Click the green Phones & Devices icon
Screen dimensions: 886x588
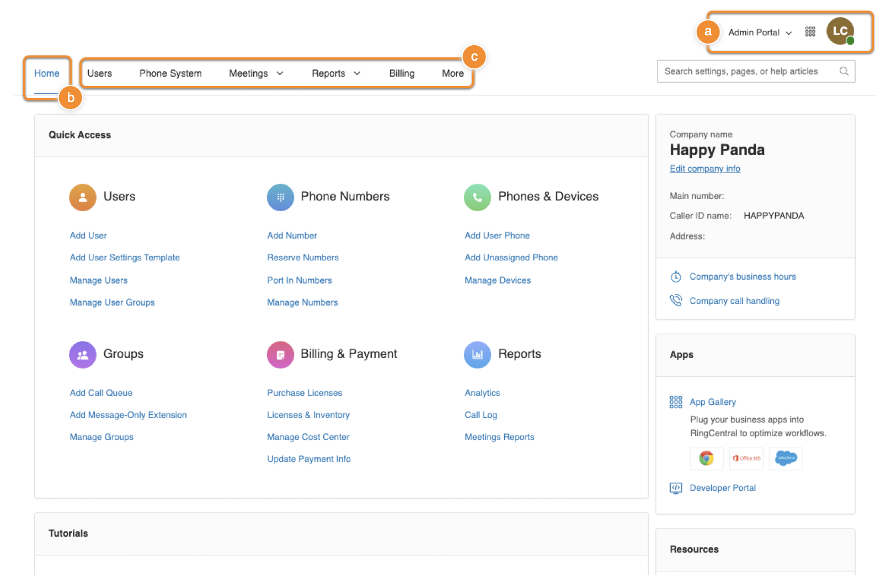pyautogui.click(x=477, y=197)
